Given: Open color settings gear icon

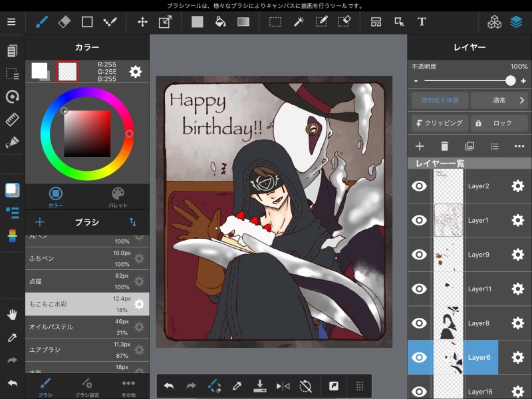Looking at the screenshot, I should pos(136,72).
